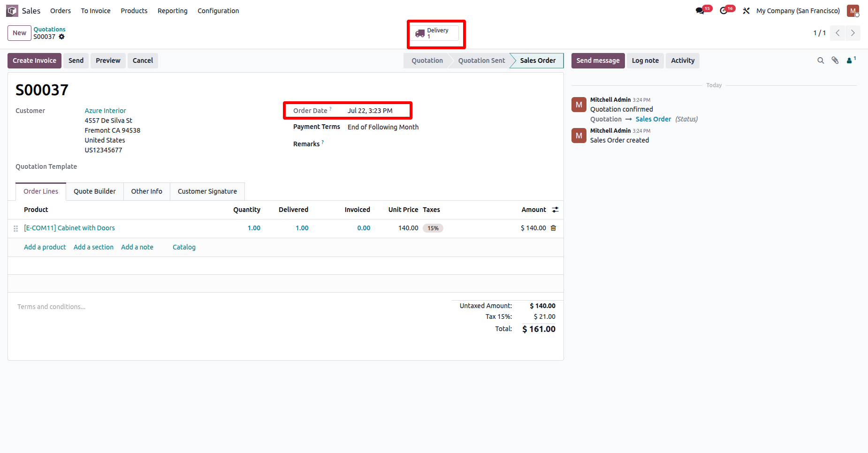The image size is (868, 453).
Task: Click Mitchell Admin avatar on Quotation confirmed
Action: (x=579, y=105)
